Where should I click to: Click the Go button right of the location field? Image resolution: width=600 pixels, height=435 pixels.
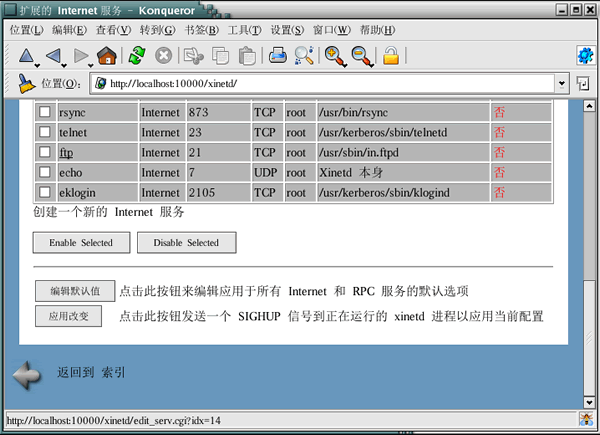click(582, 83)
